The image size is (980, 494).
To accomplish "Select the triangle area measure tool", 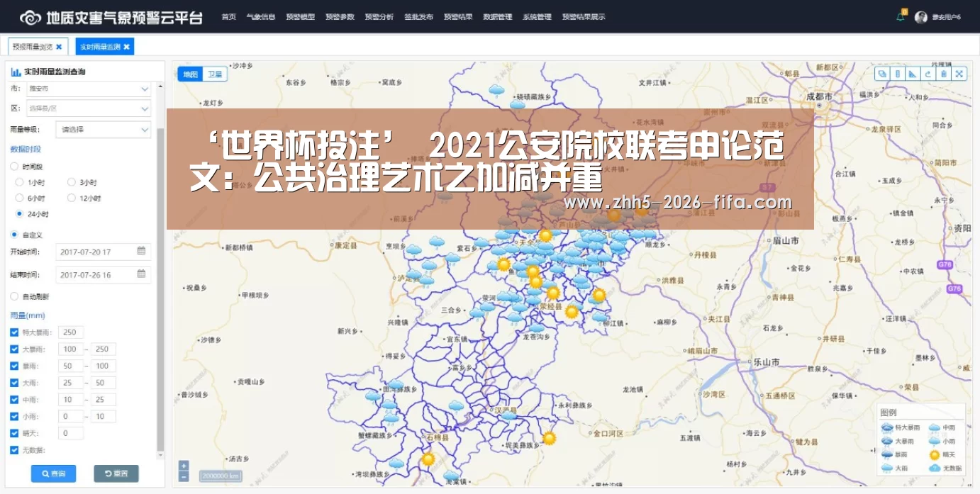I will (x=913, y=74).
